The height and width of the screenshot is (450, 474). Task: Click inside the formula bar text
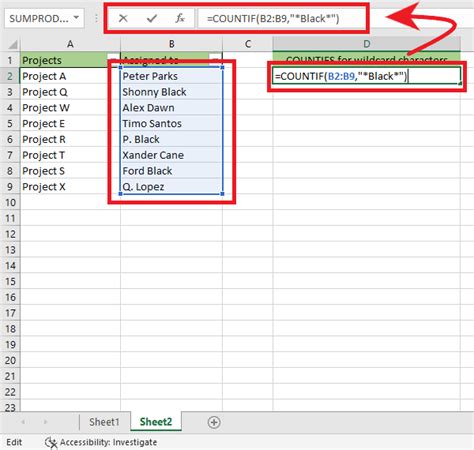click(273, 18)
